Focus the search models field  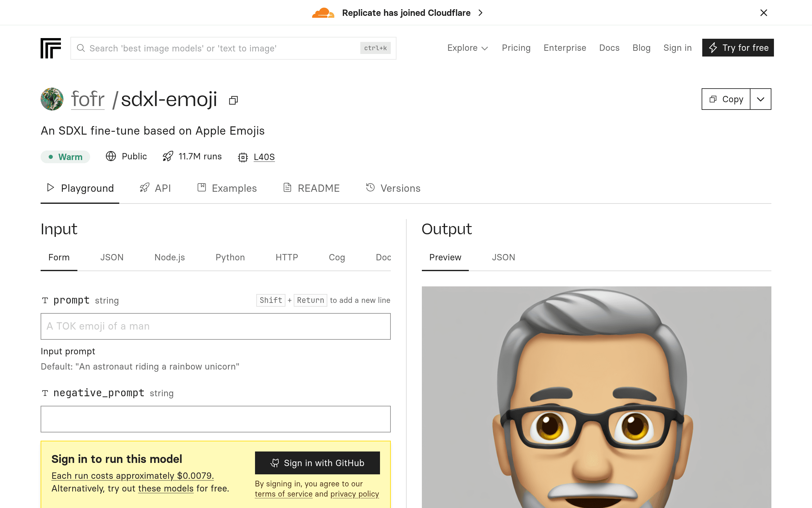233,48
